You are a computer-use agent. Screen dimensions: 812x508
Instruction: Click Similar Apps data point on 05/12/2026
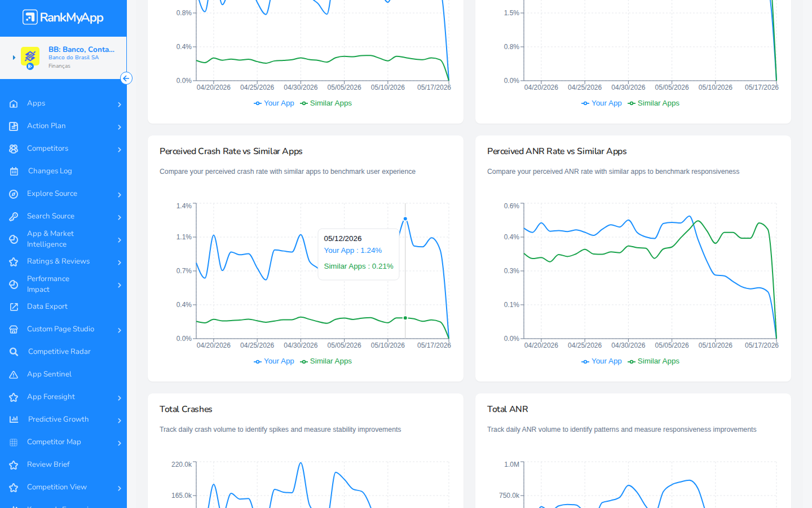405,318
